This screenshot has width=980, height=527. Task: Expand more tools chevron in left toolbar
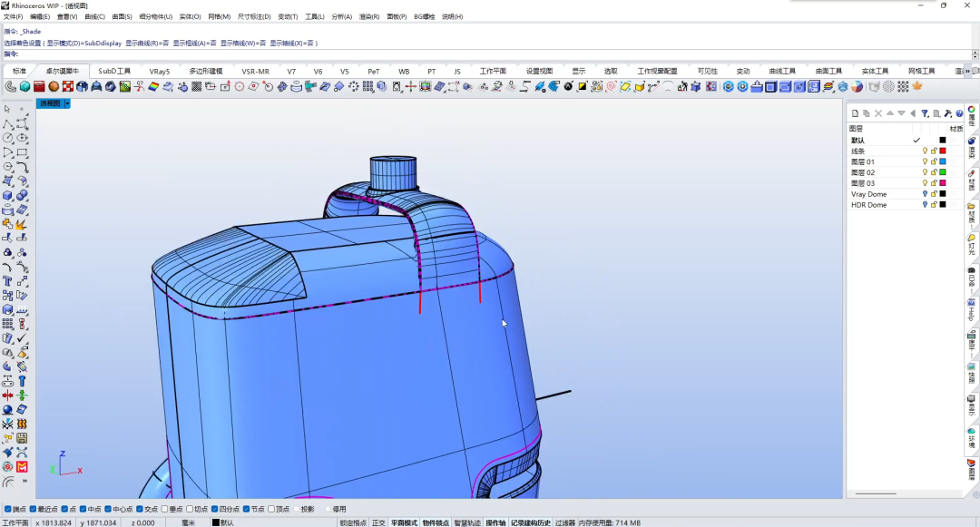coord(25,482)
